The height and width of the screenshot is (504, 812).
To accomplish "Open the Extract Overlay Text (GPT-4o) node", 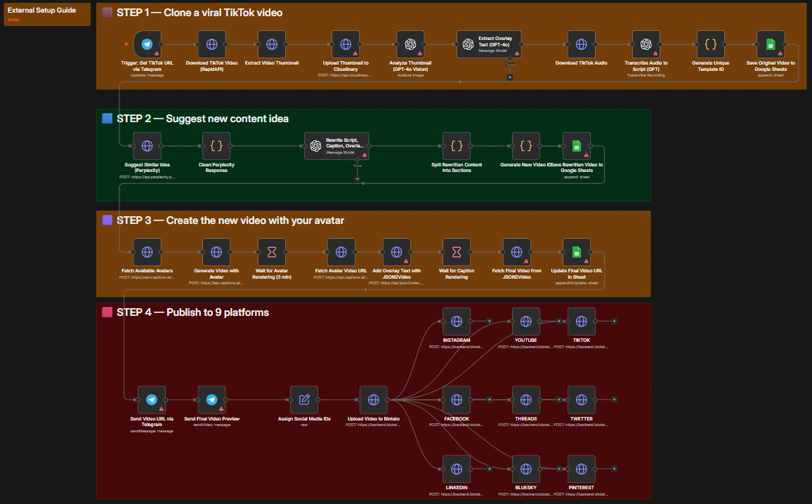I will tap(489, 44).
